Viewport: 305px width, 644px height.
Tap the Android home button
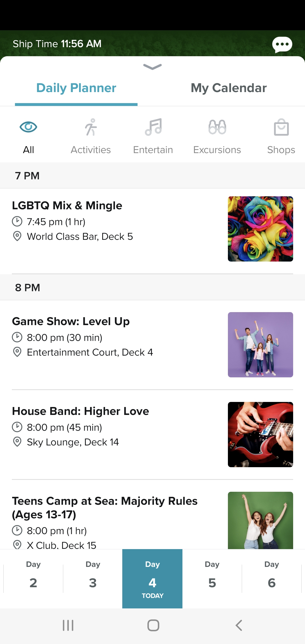coord(153,625)
